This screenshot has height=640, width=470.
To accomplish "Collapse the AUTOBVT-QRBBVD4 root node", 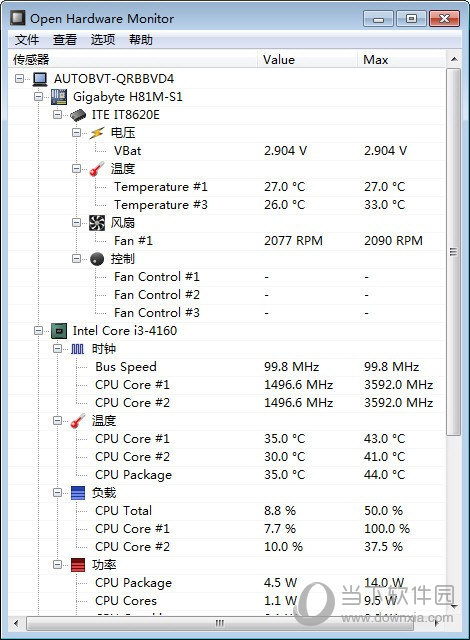I will click(20, 78).
